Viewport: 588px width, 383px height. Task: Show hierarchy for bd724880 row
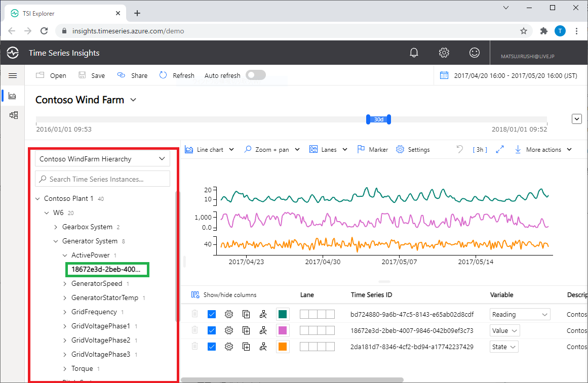click(263, 314)
